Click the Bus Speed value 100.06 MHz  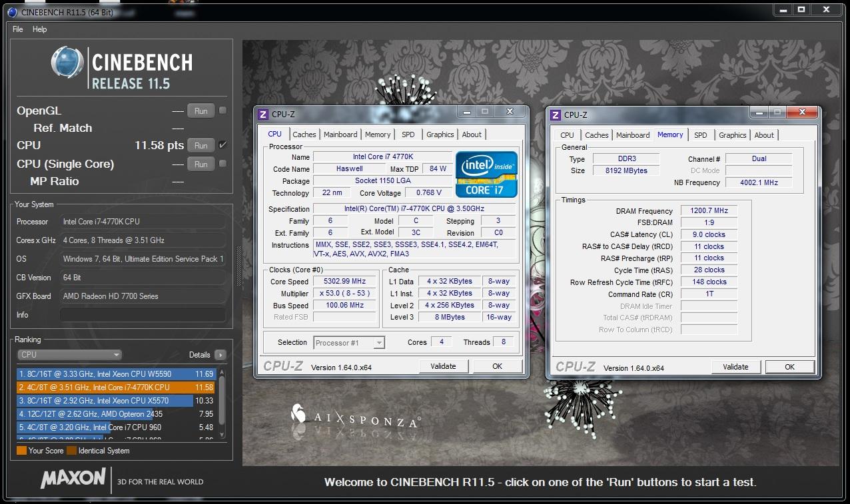344,306
